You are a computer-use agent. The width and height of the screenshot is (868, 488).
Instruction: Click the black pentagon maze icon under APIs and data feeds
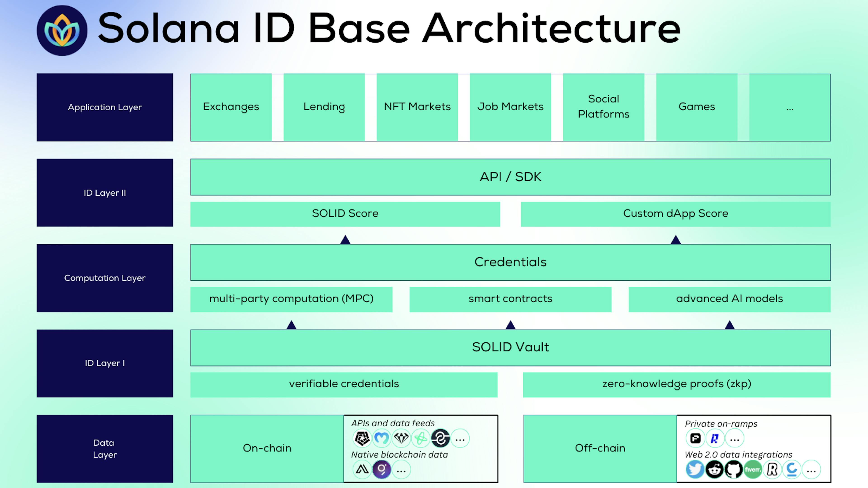[362, 438]
